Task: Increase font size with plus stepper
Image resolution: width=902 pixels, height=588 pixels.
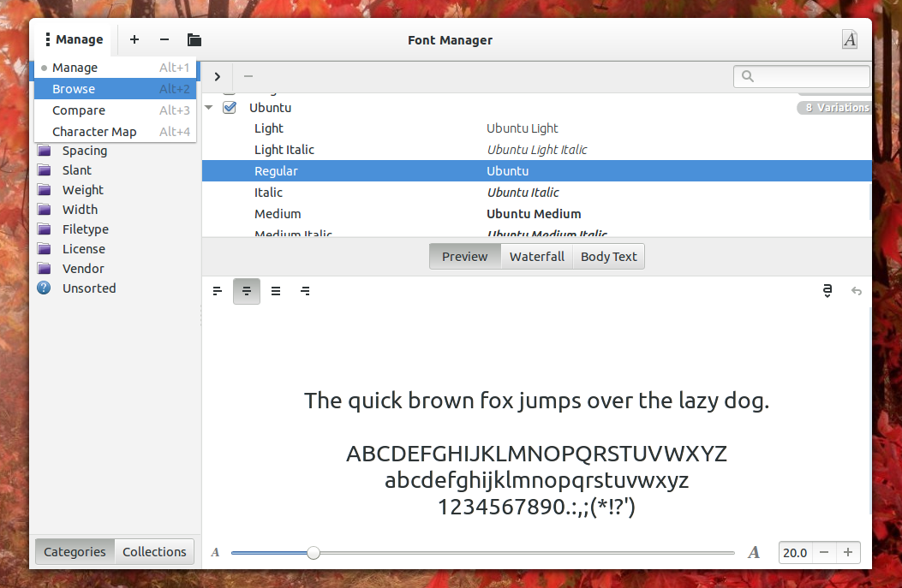Action: pos(848,552)
